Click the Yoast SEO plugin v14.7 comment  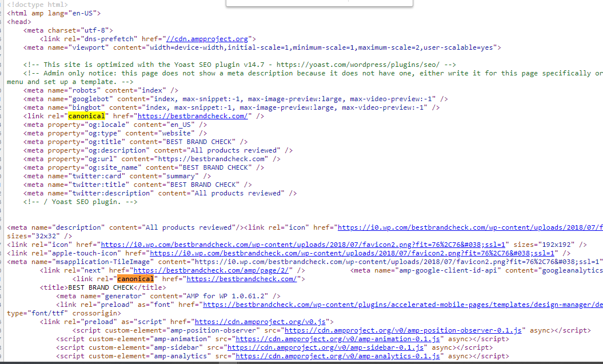pyautogui.click(x=239, y=65)
